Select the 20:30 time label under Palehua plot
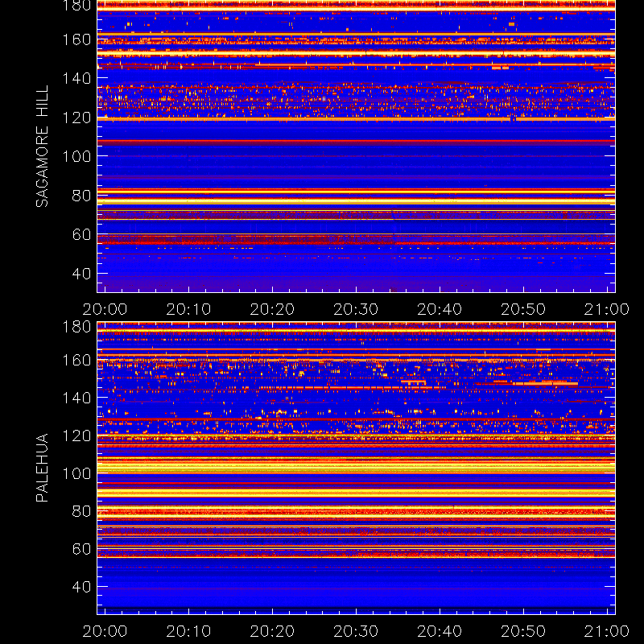Image resolution: width=644 pixels, height=644 pixels. pyautogui.click(x=356, y=631)
